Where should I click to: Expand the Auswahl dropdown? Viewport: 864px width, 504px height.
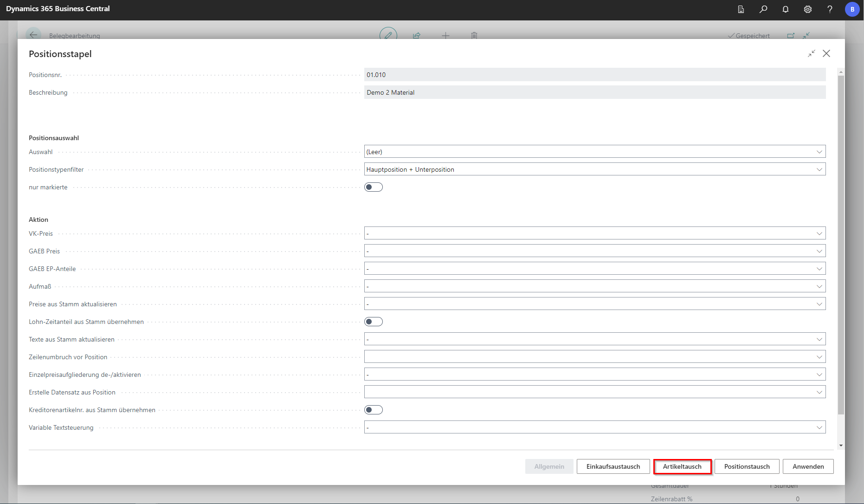[x=594, y=152]
